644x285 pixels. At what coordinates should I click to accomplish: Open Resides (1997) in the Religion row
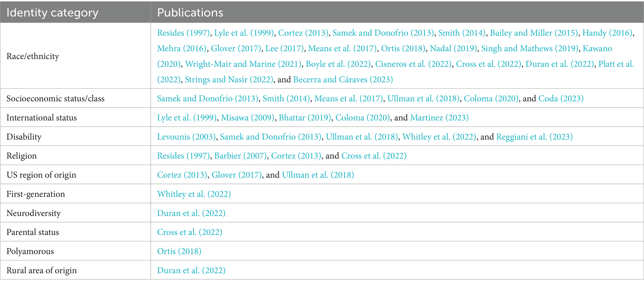(x=184, y=156)
